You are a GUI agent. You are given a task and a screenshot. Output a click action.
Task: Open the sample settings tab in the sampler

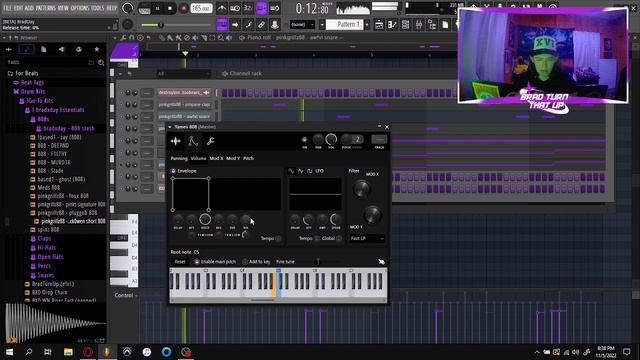click(176, 141)
